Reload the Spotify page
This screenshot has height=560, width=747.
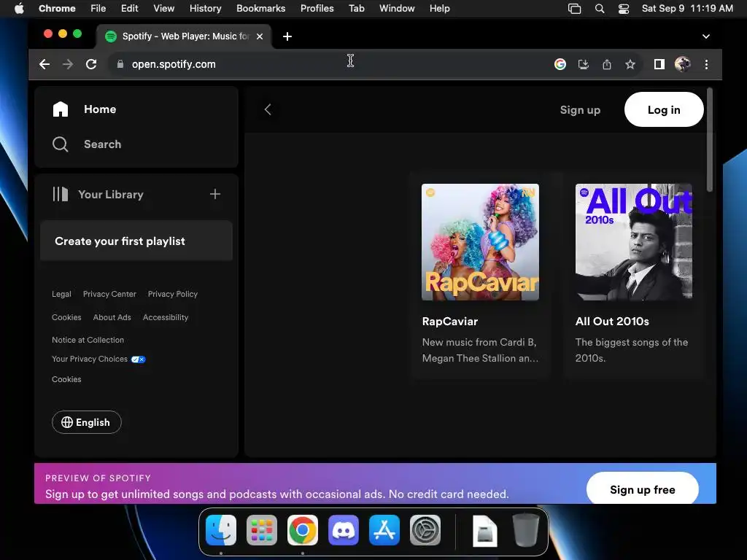(x=91, y=64)
